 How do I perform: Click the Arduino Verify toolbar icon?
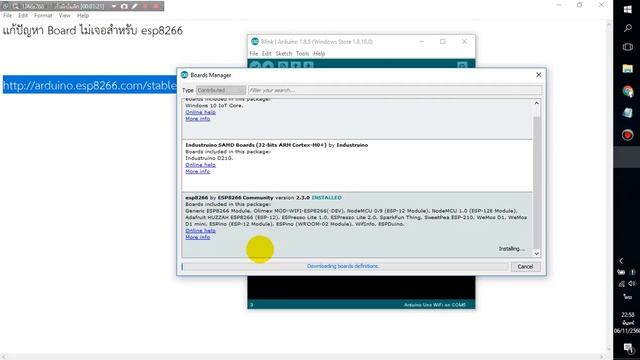point(256,65)
